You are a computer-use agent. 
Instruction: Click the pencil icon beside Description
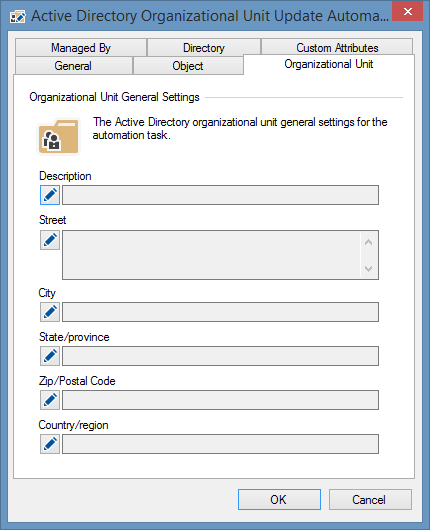pyautogui.click(x=50, y=195)
